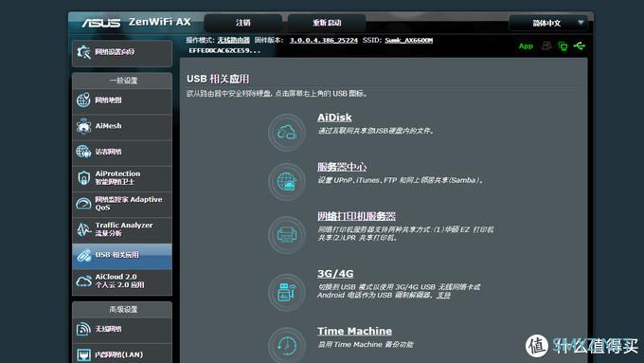The image size is (644, 363).
Task: Click the network printer server icon
Action: tap(287, 235)
